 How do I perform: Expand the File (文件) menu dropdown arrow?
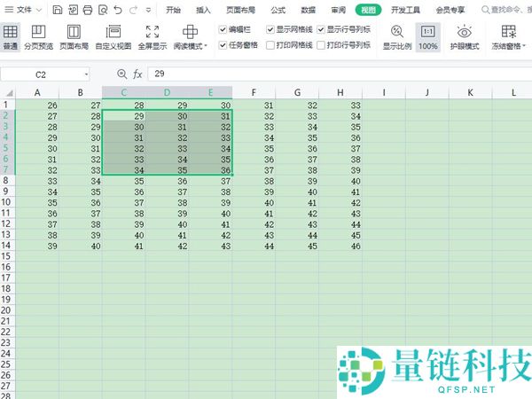click(39, 10)
